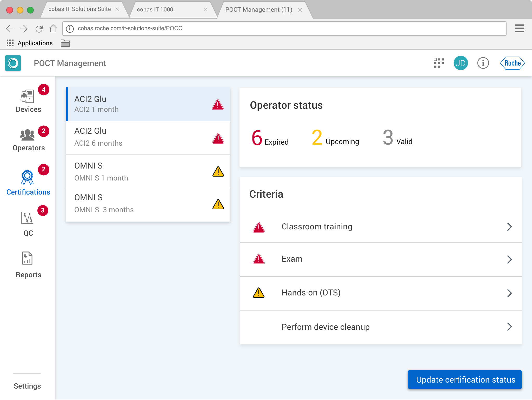Viewport: 532px width, 400px height.
Task: Click the cobas app logo
Action: (13, 63)
